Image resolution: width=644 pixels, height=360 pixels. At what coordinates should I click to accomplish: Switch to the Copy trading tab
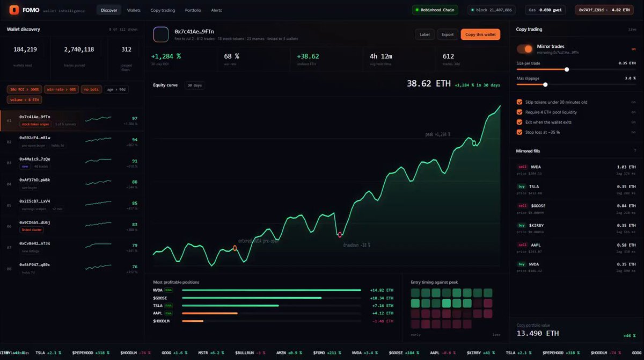pyautogui.click(x=163, y=10)
